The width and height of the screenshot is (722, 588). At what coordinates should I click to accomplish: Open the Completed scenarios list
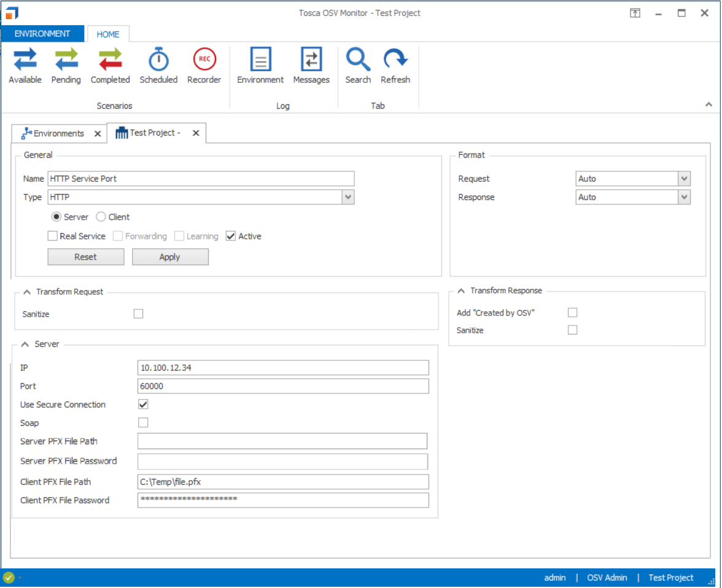coord(110,66)
